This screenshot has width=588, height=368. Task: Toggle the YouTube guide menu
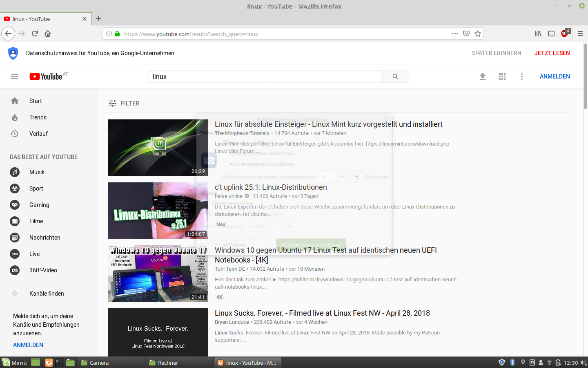coord(15,76)
